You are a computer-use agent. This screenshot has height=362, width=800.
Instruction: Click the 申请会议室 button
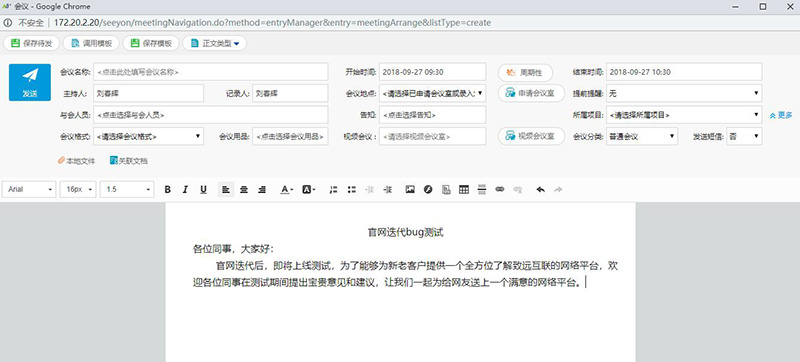(532, 93)
